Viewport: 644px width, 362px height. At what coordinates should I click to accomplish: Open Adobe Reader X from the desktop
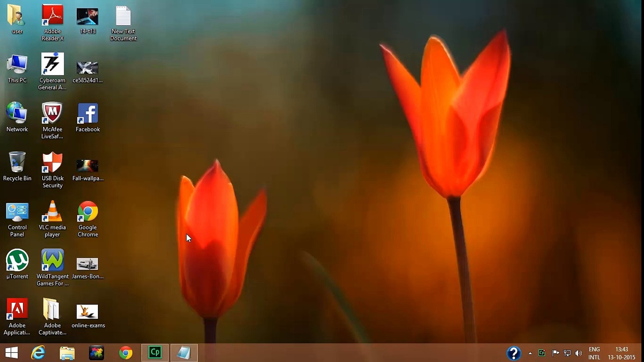tap(52, 15)
